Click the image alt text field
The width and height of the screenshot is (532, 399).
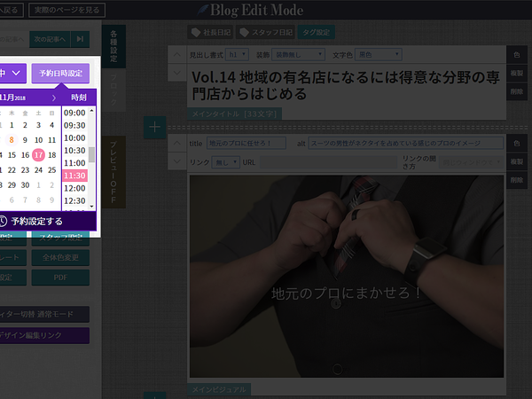pyautogui.click(x=405, y=143)
